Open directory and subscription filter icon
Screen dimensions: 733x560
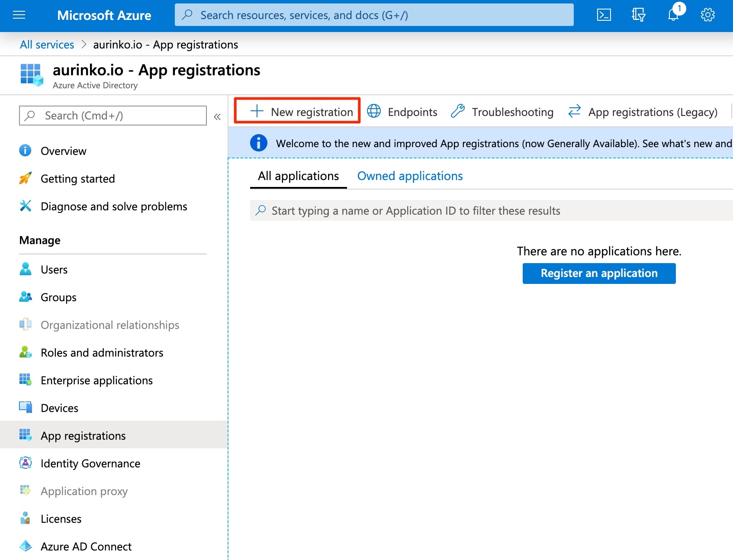[638, 15]
